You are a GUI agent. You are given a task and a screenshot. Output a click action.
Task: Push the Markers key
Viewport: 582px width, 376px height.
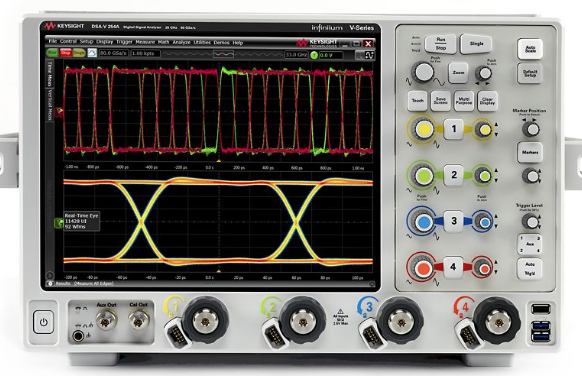coord(530,152)
